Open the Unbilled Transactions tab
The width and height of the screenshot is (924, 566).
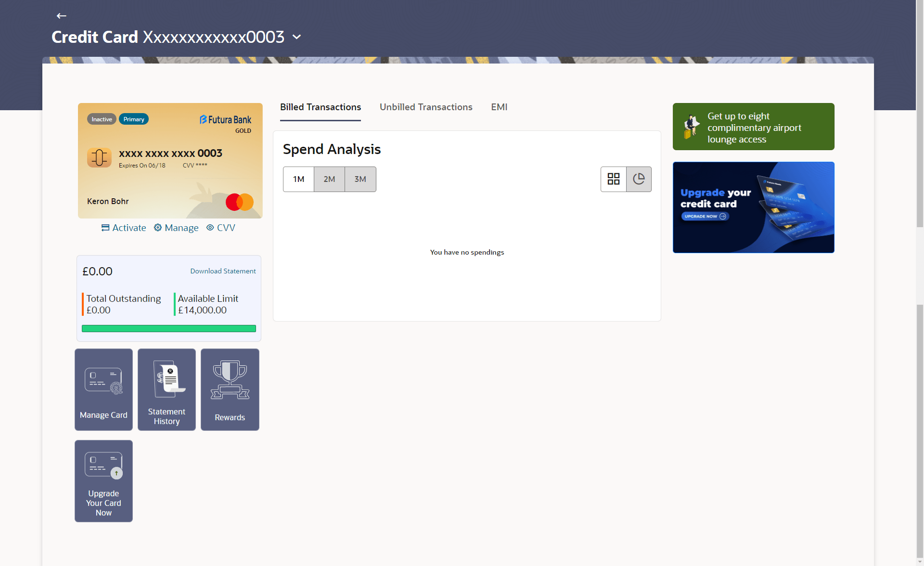tap(426, 107)
